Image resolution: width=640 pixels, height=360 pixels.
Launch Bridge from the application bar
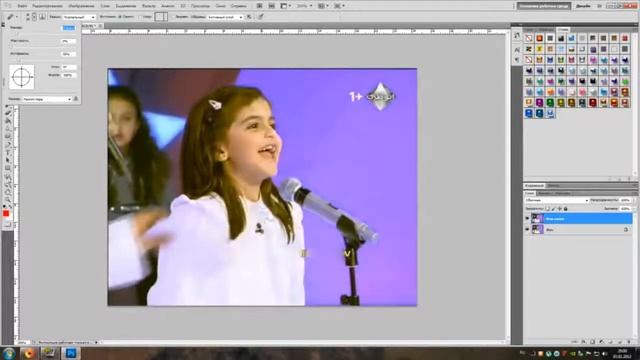[259, 6]
